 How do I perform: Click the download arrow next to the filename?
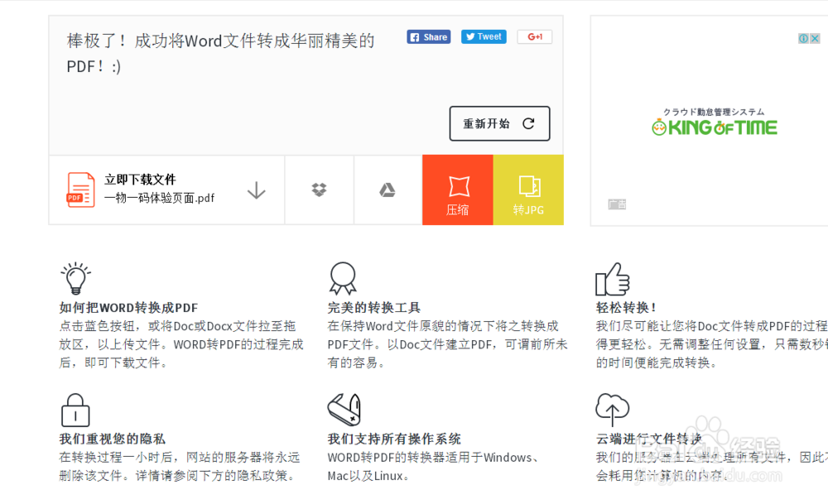point(257,190)
